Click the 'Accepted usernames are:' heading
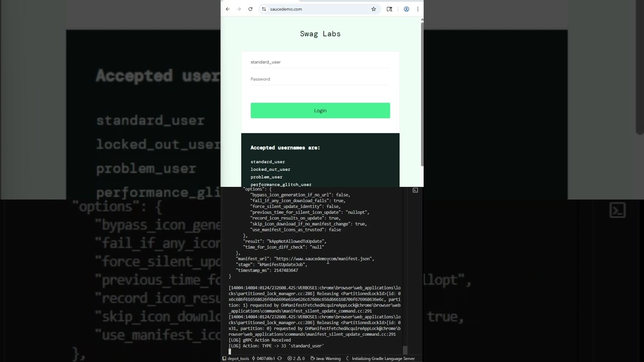 click(285, 148)
